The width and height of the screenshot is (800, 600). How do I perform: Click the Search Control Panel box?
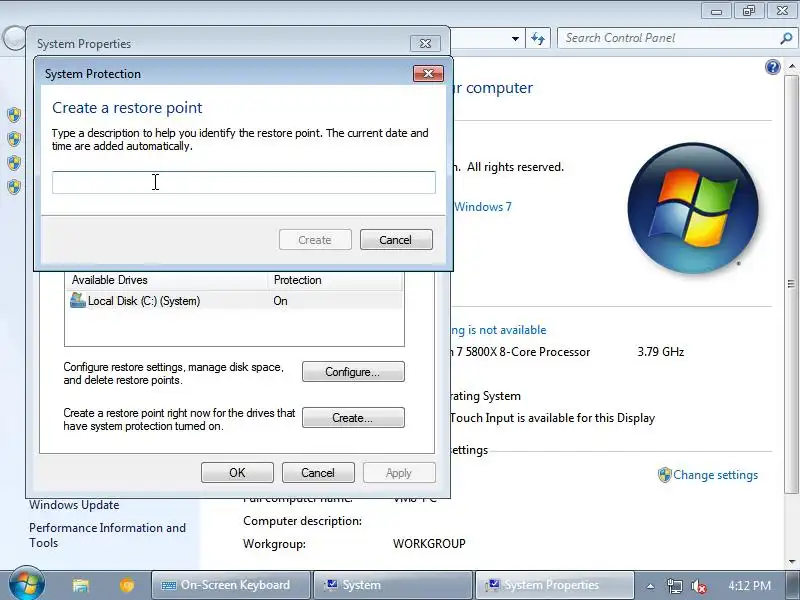[x=669, y=38]
